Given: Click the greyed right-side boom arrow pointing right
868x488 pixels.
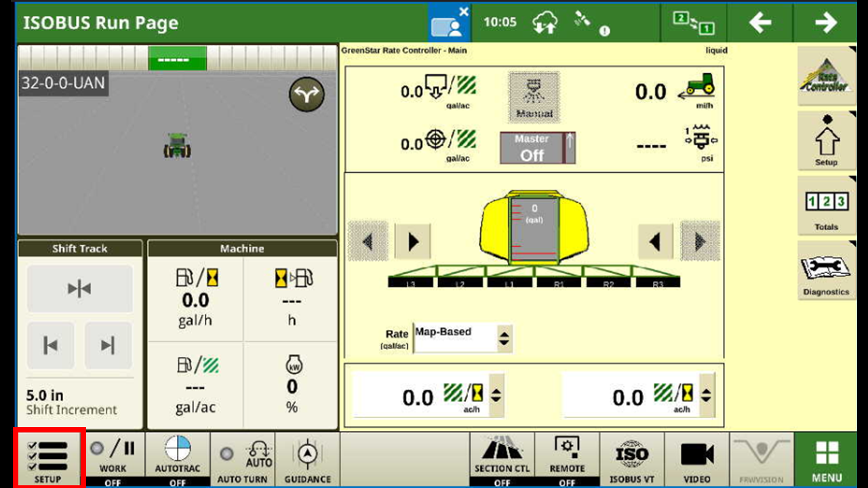Looking at the screenshot, I should (x=700, y=241).
